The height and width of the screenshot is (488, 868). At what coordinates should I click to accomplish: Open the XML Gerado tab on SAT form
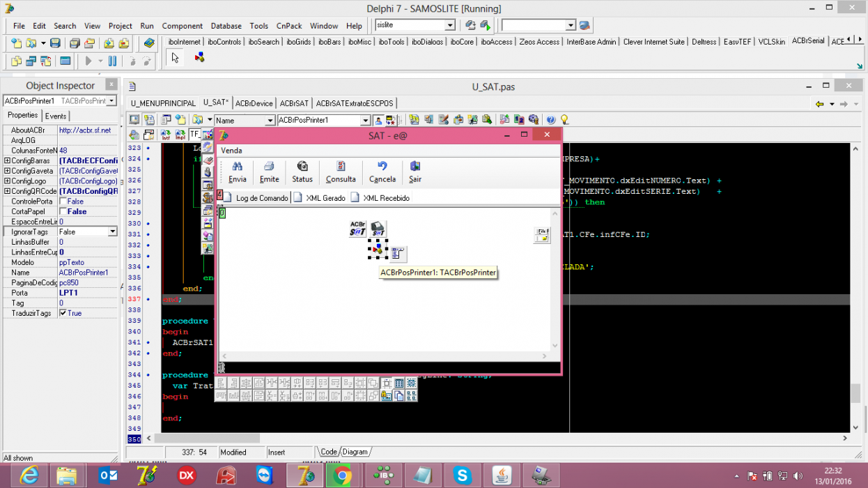point(320,198)
